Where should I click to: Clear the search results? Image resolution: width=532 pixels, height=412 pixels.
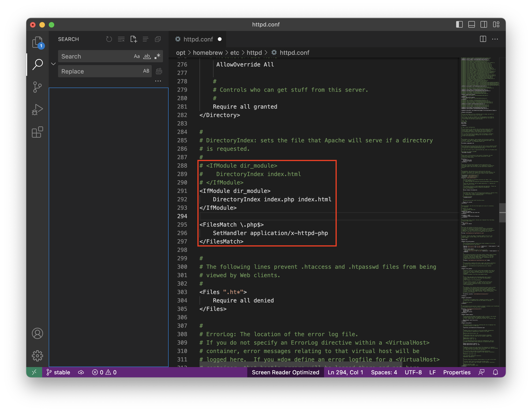(x=121, y=39)
